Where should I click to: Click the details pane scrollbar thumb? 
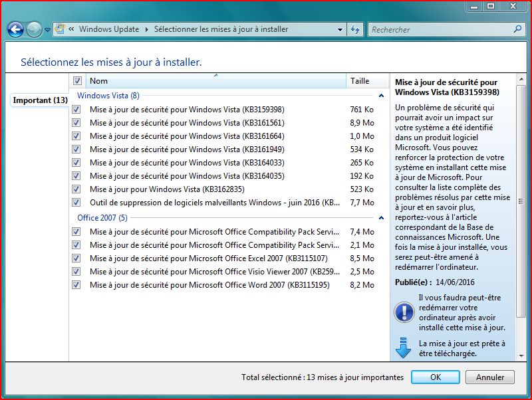coord(521,201)
